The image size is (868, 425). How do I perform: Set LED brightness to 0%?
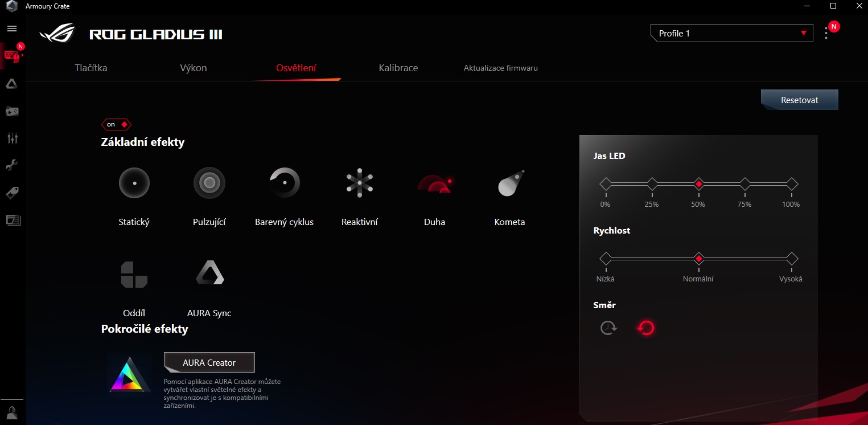coord(606,184)
